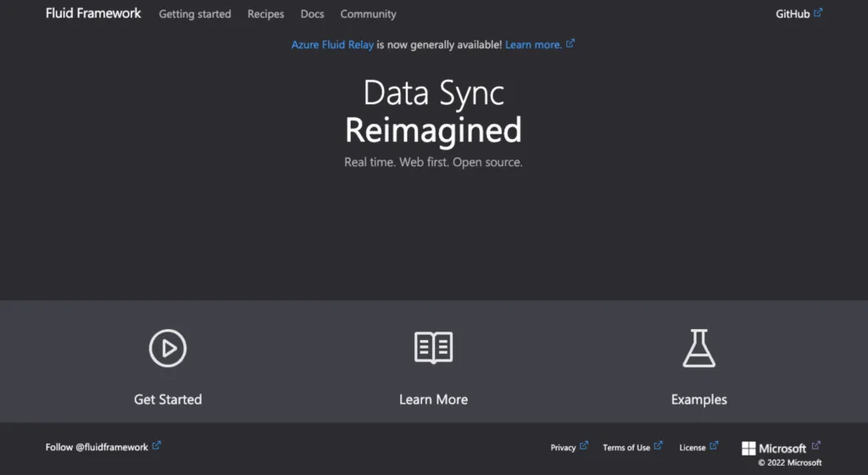Select Community in the top navigation

coord(368,14)
